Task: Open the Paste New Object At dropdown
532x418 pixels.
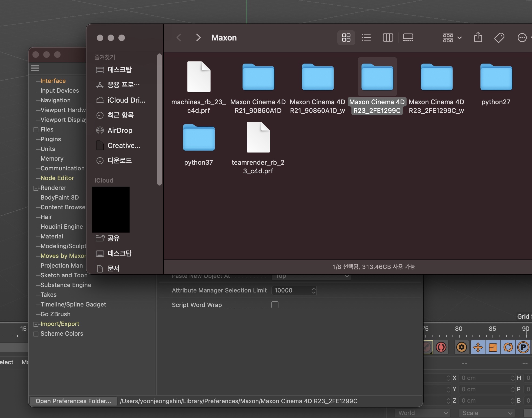Action: [x=311, y=277]
